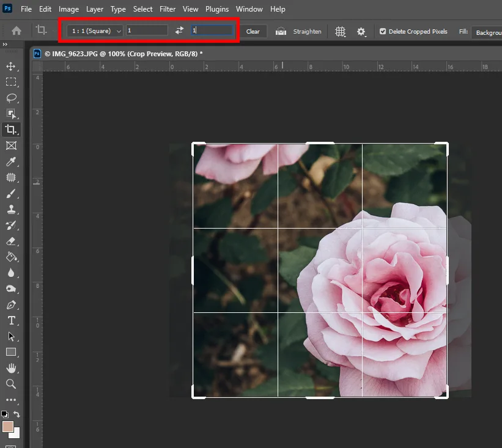This screenshot has height=448, width=502.
Task: Toggle Delete Cropped Pixels checkbox
Action: point(383,31)
